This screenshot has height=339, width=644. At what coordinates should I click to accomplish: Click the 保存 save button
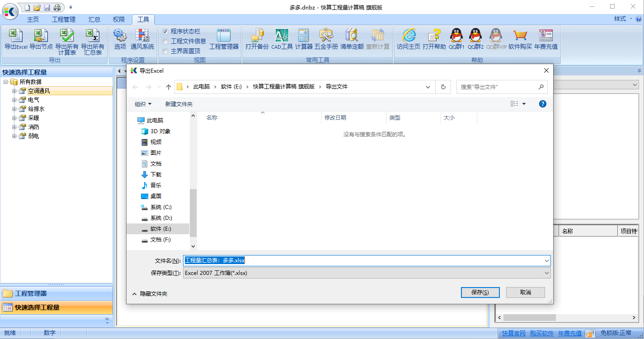(x=480, y=292)
